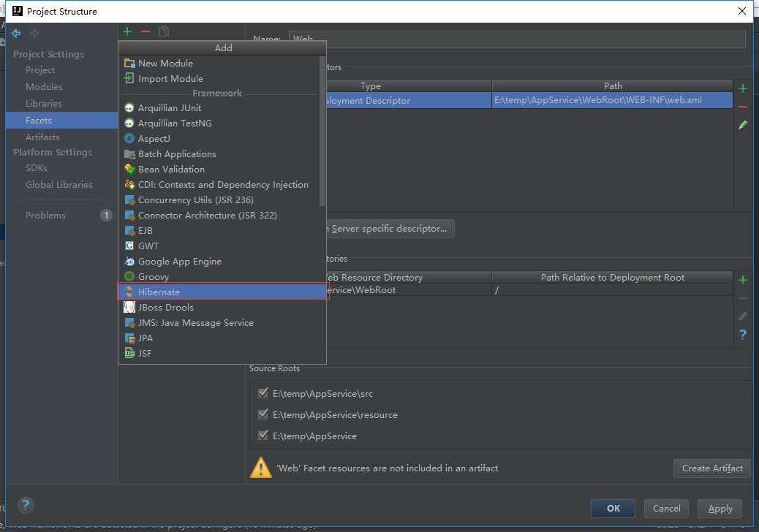Image resolution: width=759 pixels, height=532 pixels.
Task: Click the GWT framework icon
Action: point(129,246)
